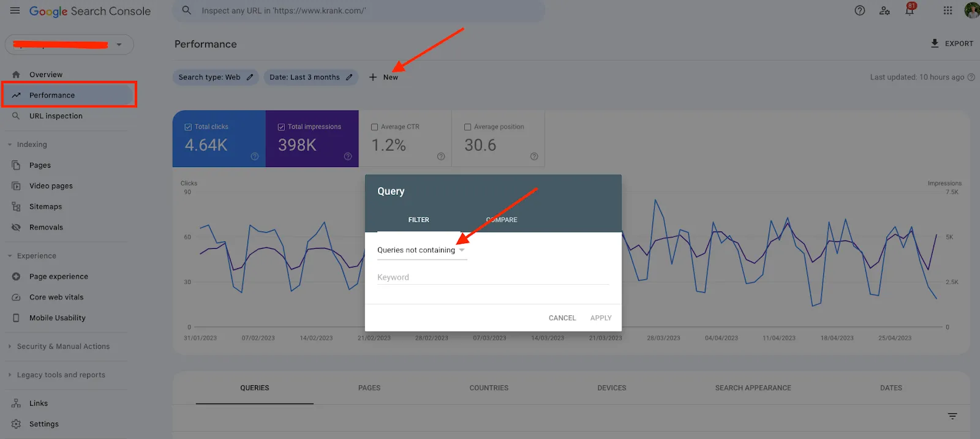The image size is (980, 439).
Task: Open the account profile avatar
Action: 972,10
